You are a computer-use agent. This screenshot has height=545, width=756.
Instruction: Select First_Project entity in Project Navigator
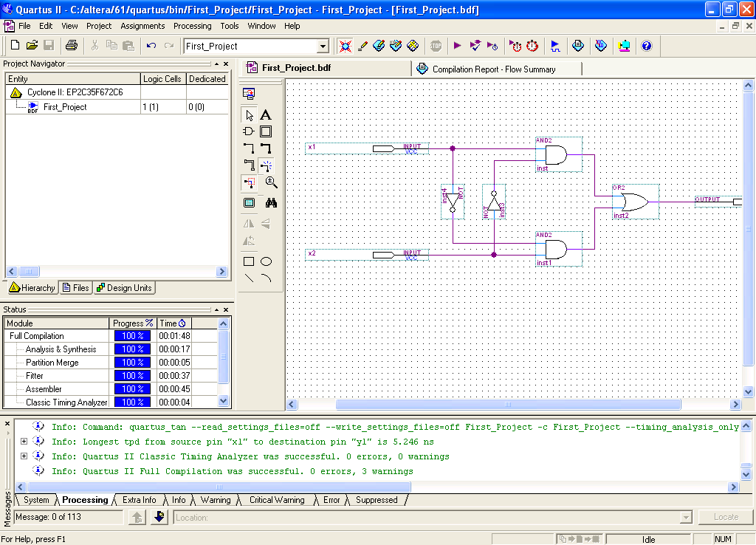point(64,107)
